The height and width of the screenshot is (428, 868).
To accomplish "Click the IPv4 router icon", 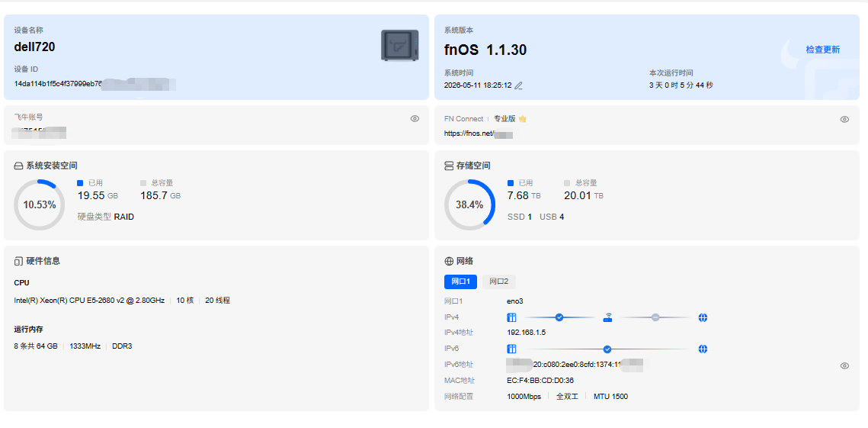I will 607,317.
